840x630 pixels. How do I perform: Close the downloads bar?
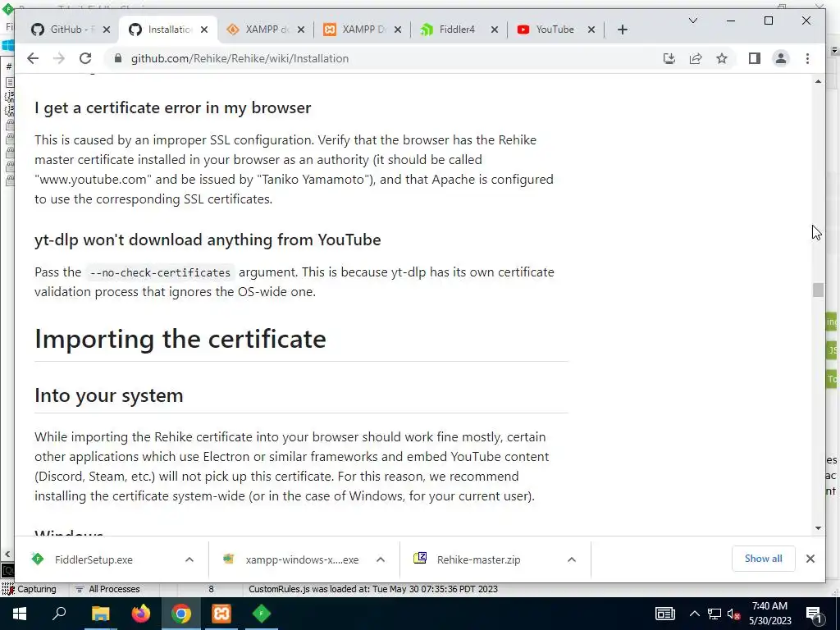(x=810, y=559)
